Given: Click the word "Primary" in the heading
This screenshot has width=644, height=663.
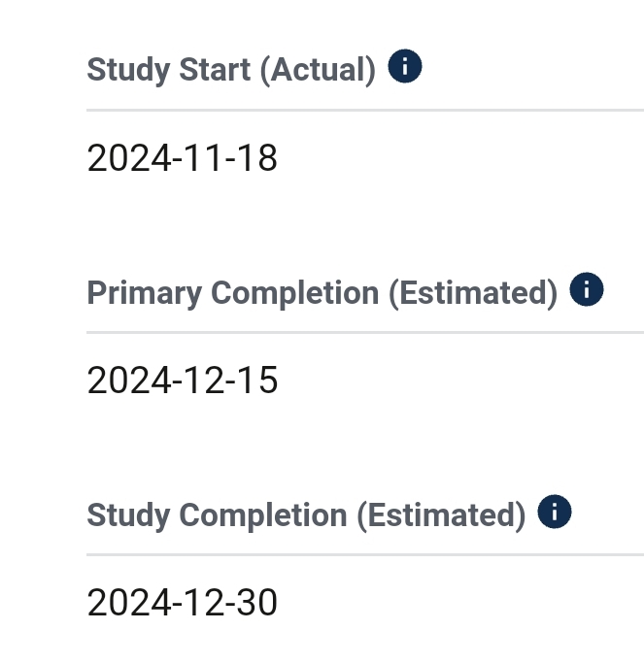Looking at the screenshot, I should pyautogui.click(x=145, y=293).
